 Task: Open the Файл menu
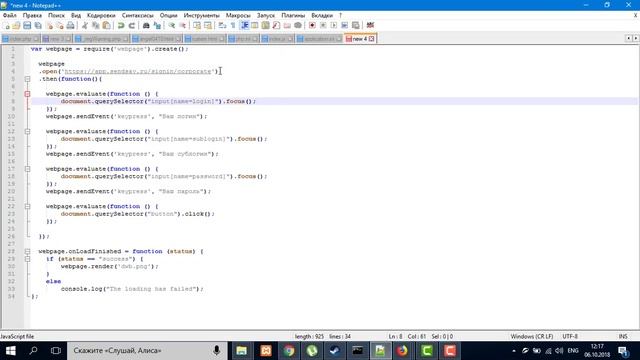(x=10, y=15)
